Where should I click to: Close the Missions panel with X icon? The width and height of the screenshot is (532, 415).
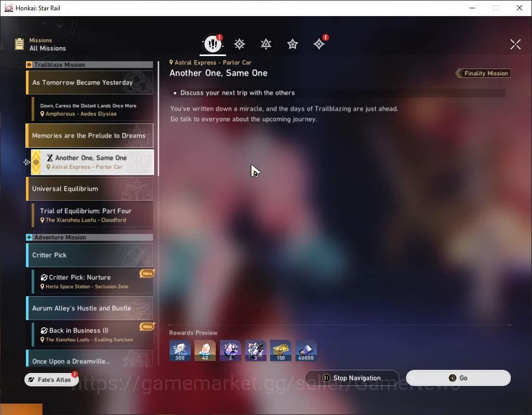point(515,44)
